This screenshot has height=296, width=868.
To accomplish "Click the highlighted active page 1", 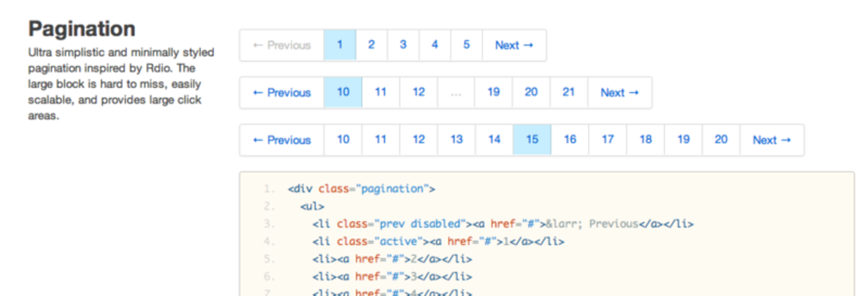I will click(x=340, y=45).
